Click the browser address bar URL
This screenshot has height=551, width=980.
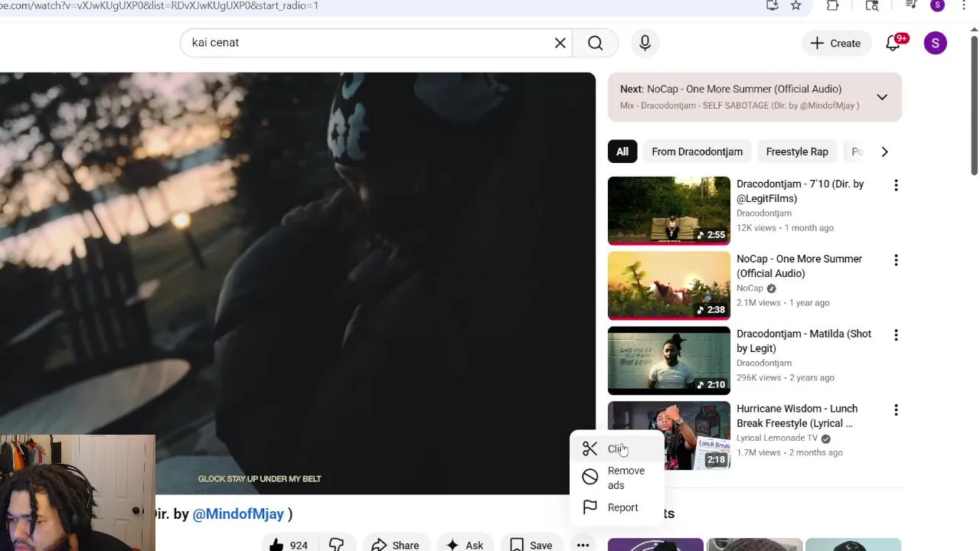tap(159, 5)
